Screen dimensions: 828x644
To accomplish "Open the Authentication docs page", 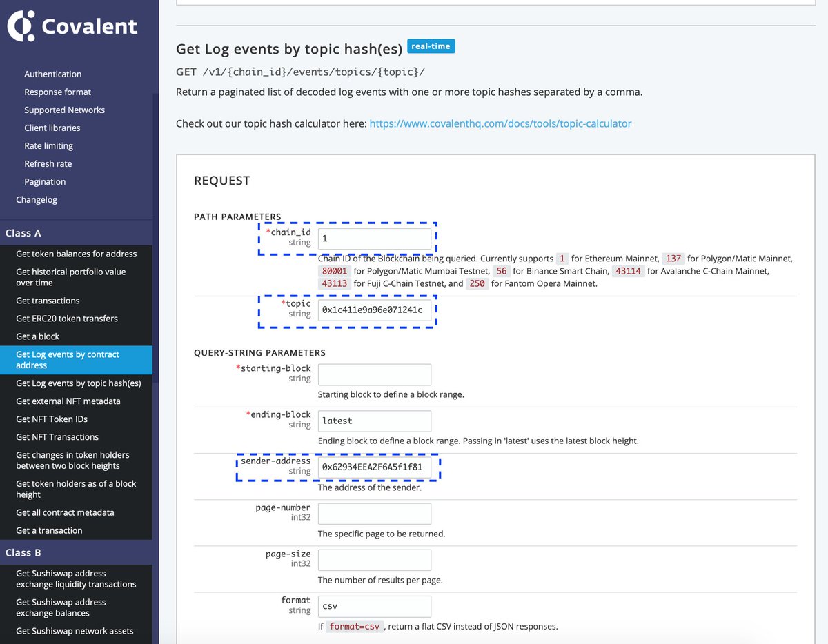I will (52, 74).
